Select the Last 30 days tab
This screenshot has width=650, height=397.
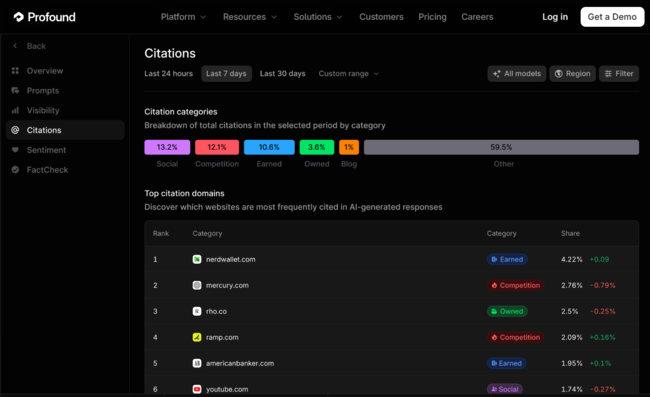point(283,74)
